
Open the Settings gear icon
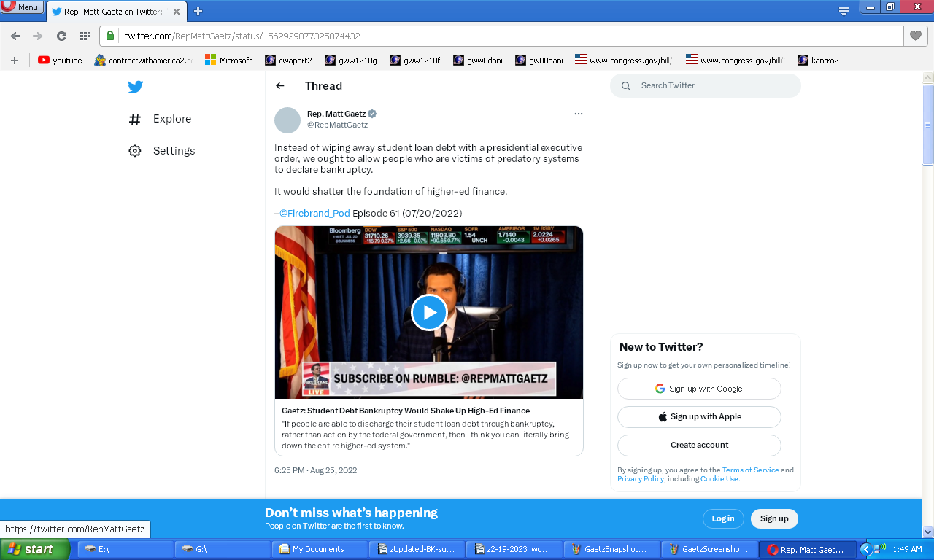135,151
